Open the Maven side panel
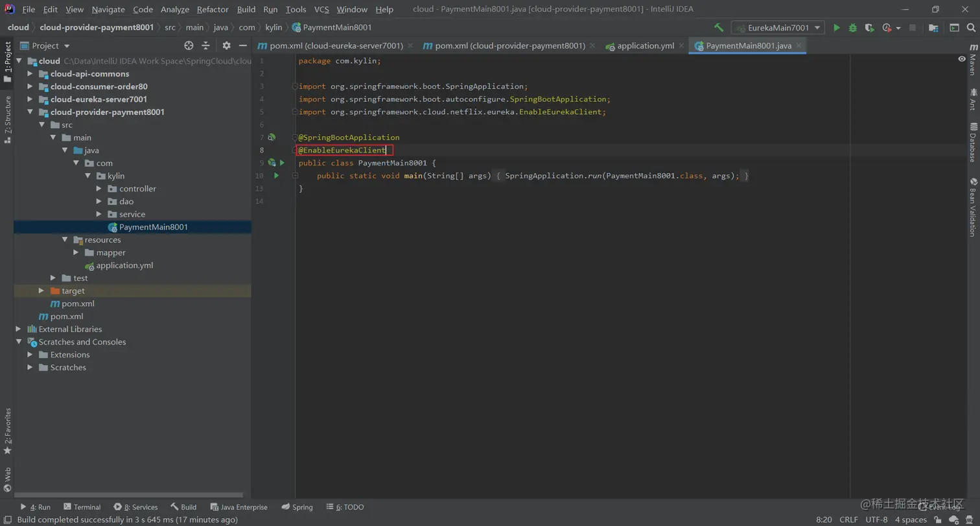The height and width of the screenshot is (526, 980). 972,60
